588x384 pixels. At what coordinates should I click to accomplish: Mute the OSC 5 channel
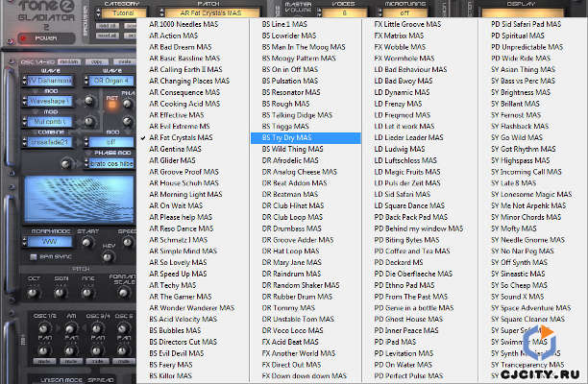coord(123,361)
